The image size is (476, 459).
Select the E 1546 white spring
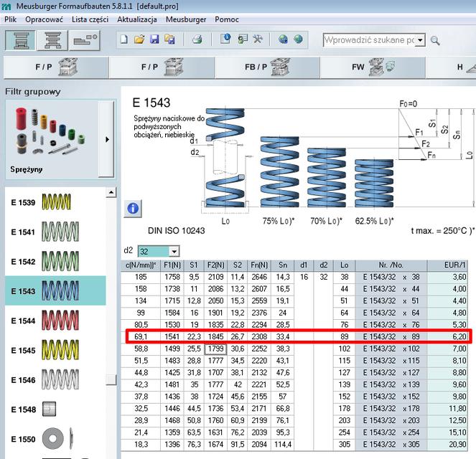click(x=55, y=379)
